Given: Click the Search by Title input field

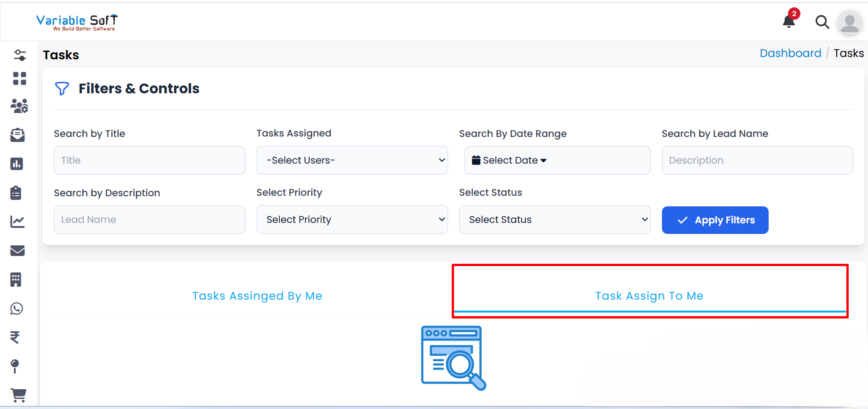Looking at the screenshot, I should point(149,160).
